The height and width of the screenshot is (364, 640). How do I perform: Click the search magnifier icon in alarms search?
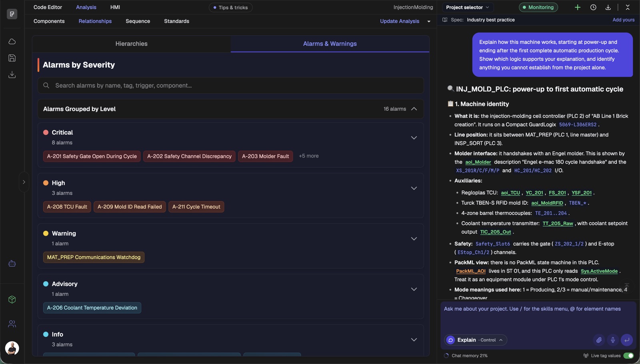(46, 86)
